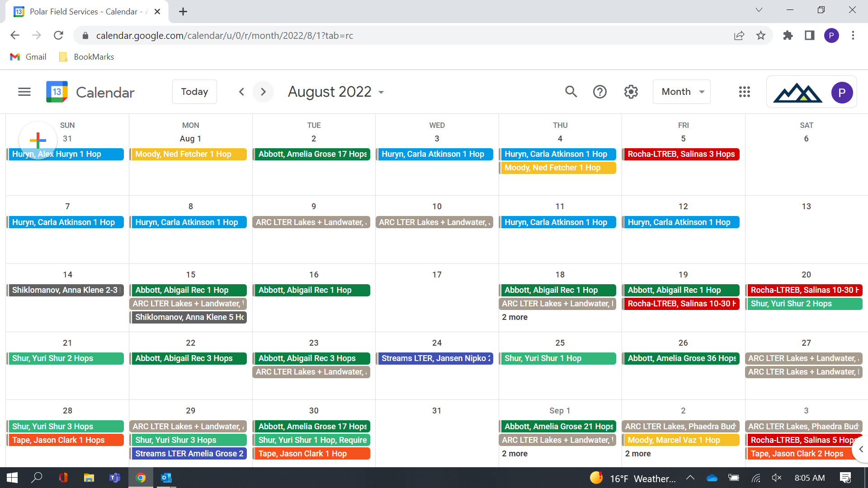Expand the Month view dropdown
Image resolution: width=868 pixels, height=488 pixels.
click(682, 92)
